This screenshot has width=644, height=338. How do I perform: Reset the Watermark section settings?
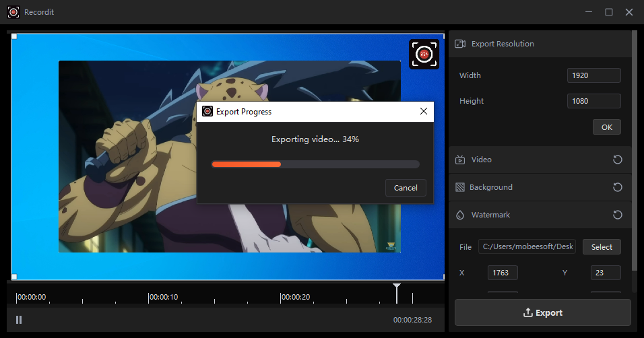[617, 215]
